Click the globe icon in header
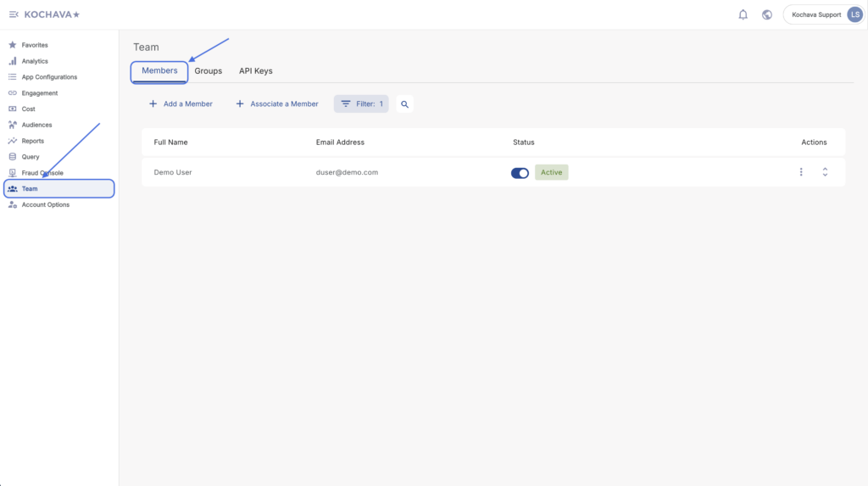The image size is (868, 486). click(x=767, y=14)
